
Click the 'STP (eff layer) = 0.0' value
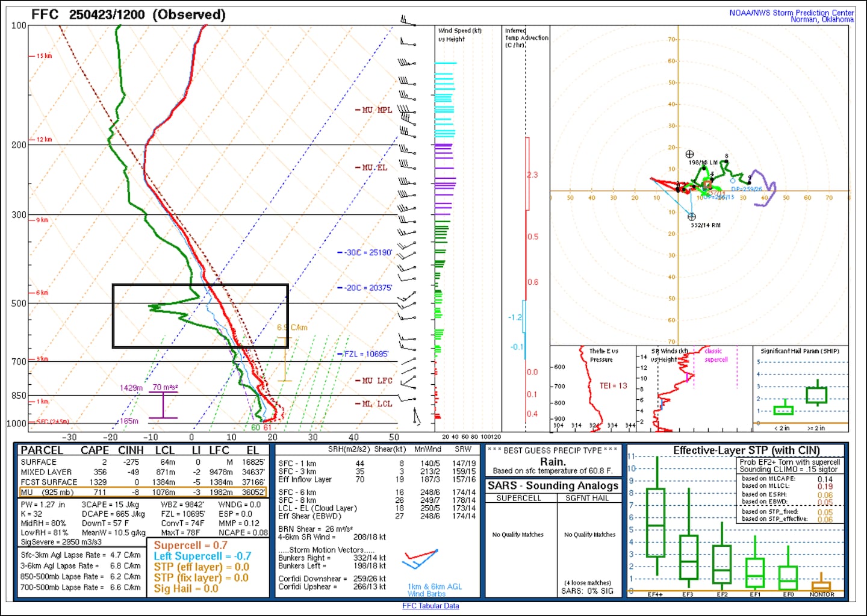click(x=201, y=567)
